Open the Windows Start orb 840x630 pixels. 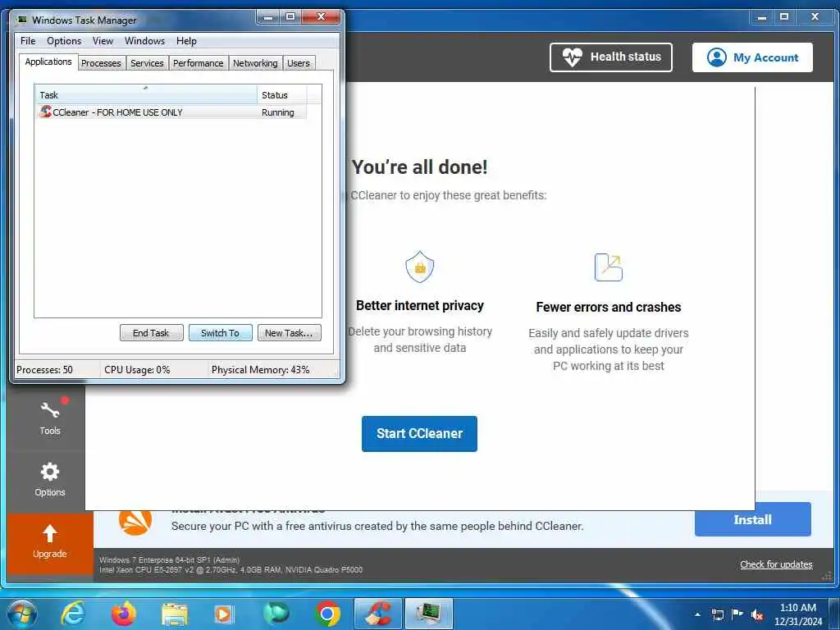[x=22, y=614]
